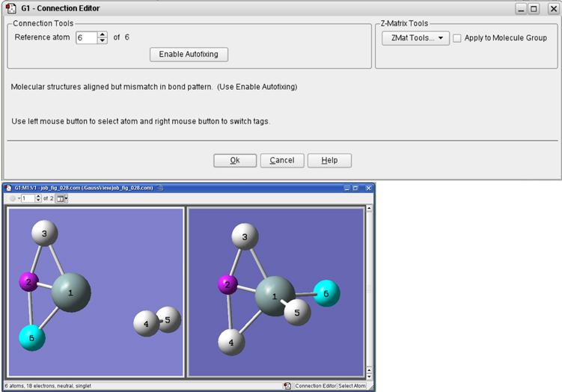This screenshot has width=562, height=392.
Task: Select cyan atom 6 in the left view
Action: click(x=31, y=337)
